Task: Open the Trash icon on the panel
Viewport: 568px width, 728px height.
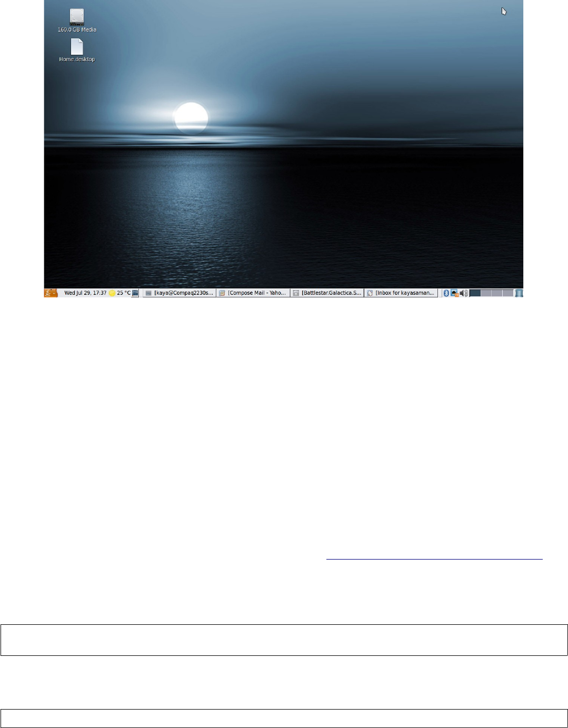Action: 519,293
